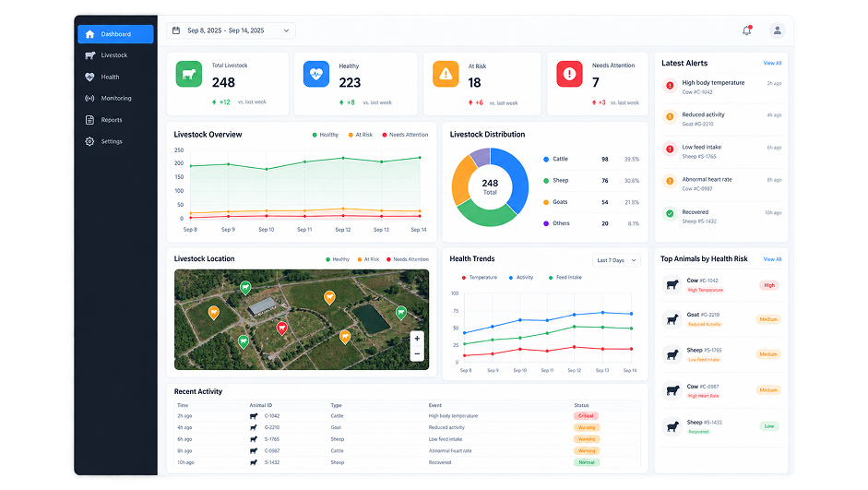Zoom out on the livestock map
The height and width of the screenshot is (490, 868).
(x=417, y=353)
